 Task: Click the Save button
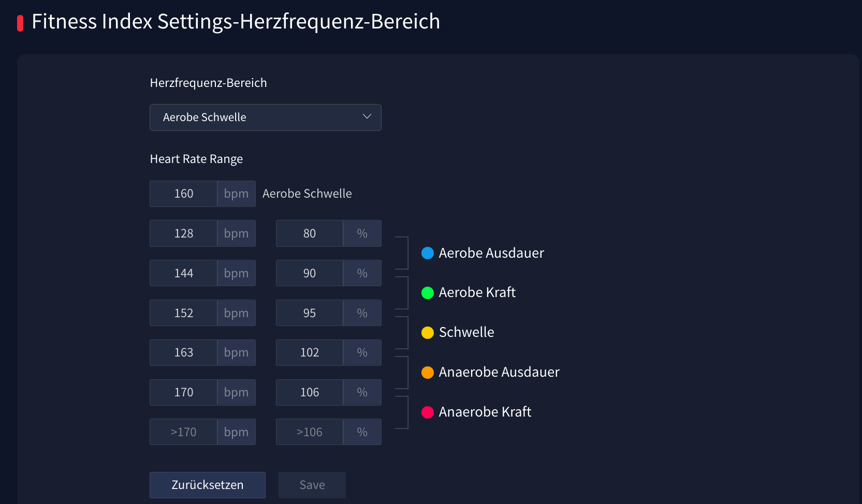point(312,485)
